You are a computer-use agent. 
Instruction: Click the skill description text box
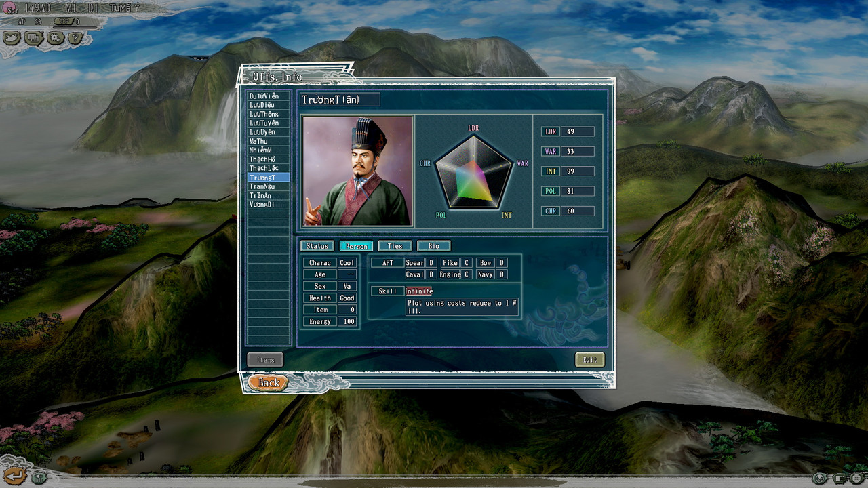point(462,307)
